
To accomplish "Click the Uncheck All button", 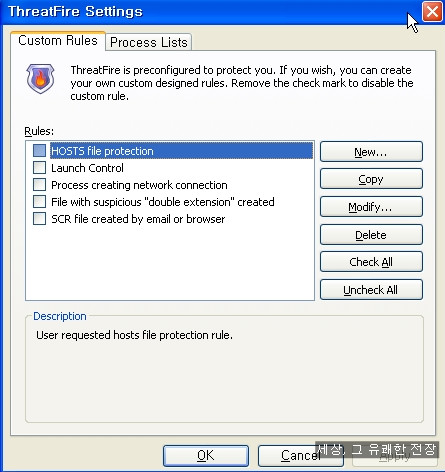I will click(371, 290).
